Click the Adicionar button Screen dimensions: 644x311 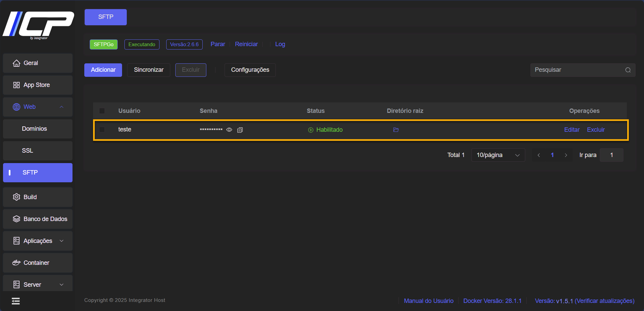103,70
